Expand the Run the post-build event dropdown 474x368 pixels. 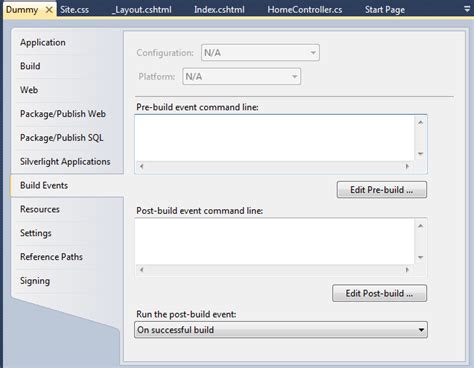[281, 330]
